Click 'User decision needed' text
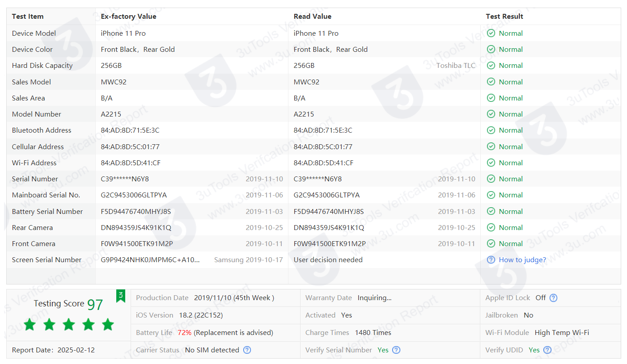This screenshot has width=627, height=364. click(x=328, y=260)
